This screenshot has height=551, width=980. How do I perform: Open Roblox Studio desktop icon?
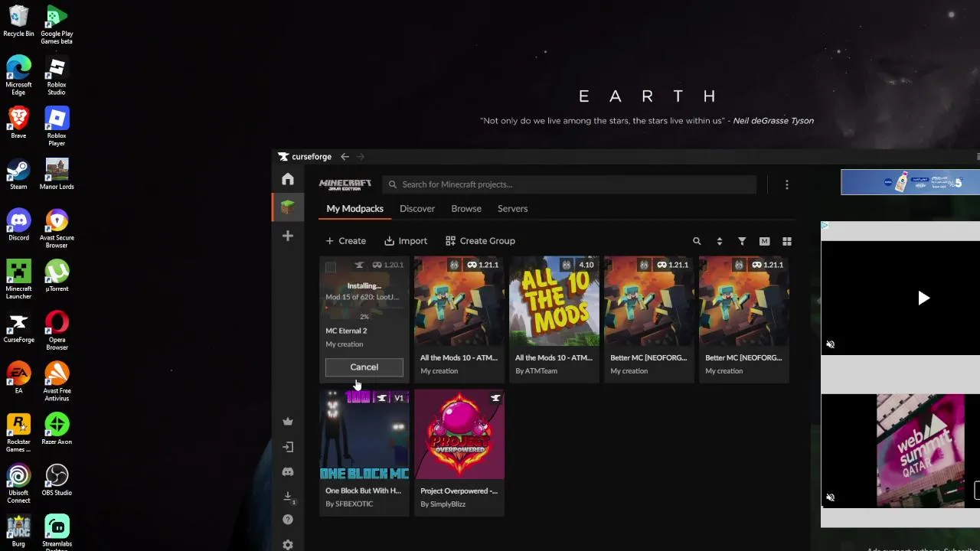pyautogui.click(x=57, y=75)
